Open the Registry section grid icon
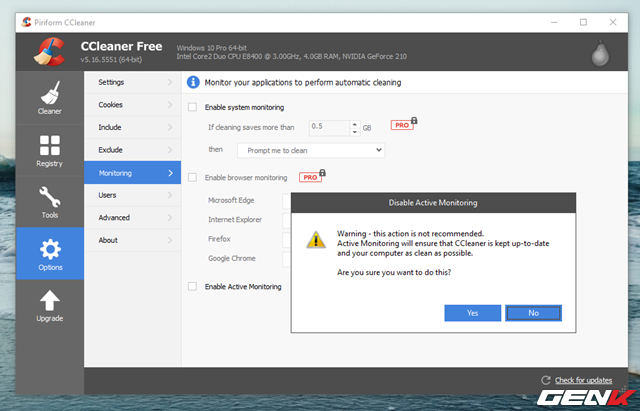 pyautogui.click(x=50, y=145)
